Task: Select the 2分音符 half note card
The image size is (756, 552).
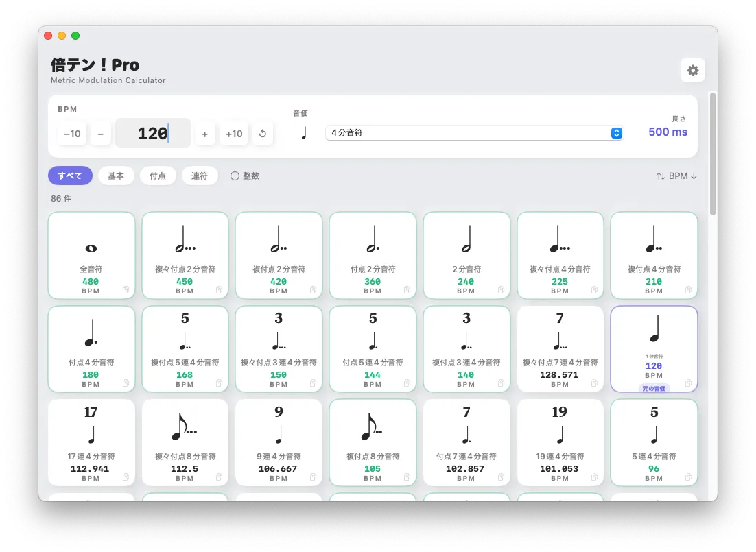Action: tap(466, 255)
